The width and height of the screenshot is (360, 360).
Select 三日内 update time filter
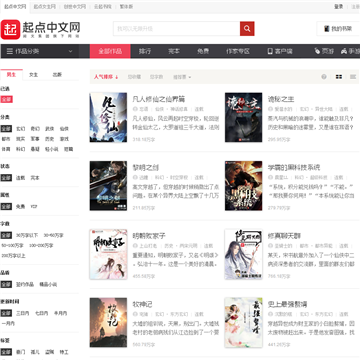pos(23,313)
